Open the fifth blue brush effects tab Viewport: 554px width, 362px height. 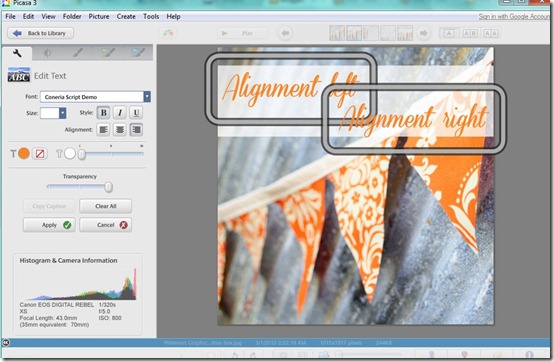coord(137,53)
